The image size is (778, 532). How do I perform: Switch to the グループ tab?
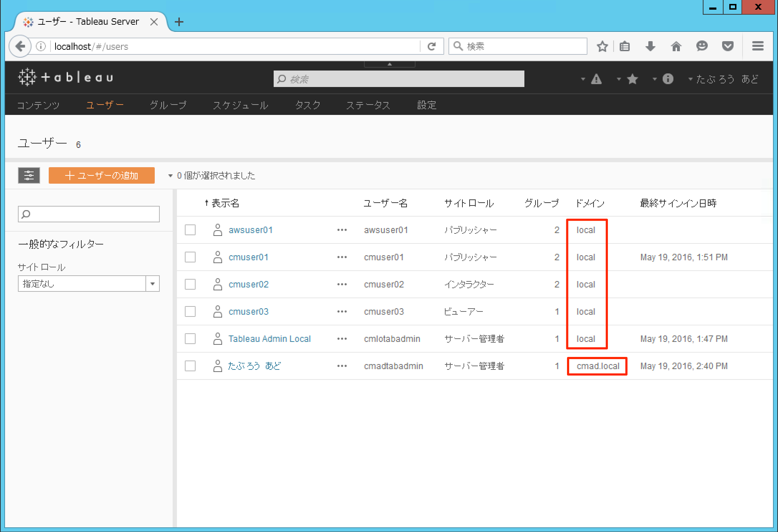168,105
